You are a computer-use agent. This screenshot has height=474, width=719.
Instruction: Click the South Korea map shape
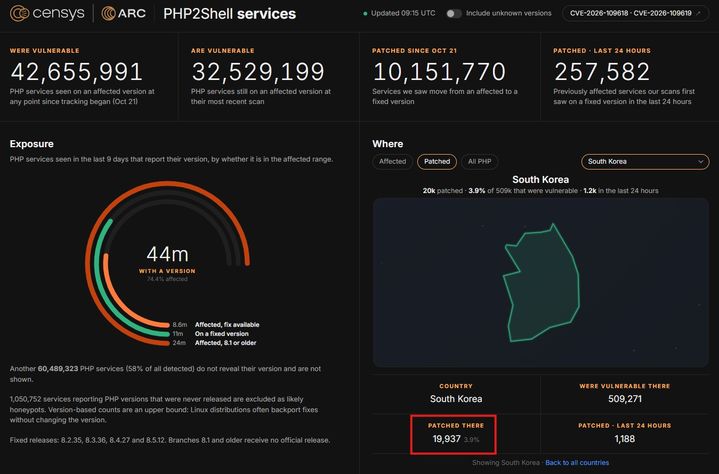541,284
